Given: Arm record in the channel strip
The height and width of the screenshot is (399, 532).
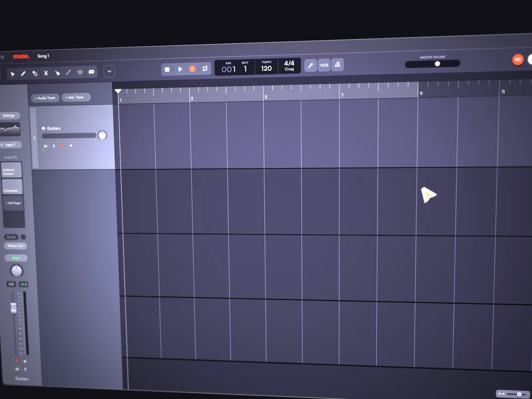Looking at the screenshot, I should click(17, 361).
